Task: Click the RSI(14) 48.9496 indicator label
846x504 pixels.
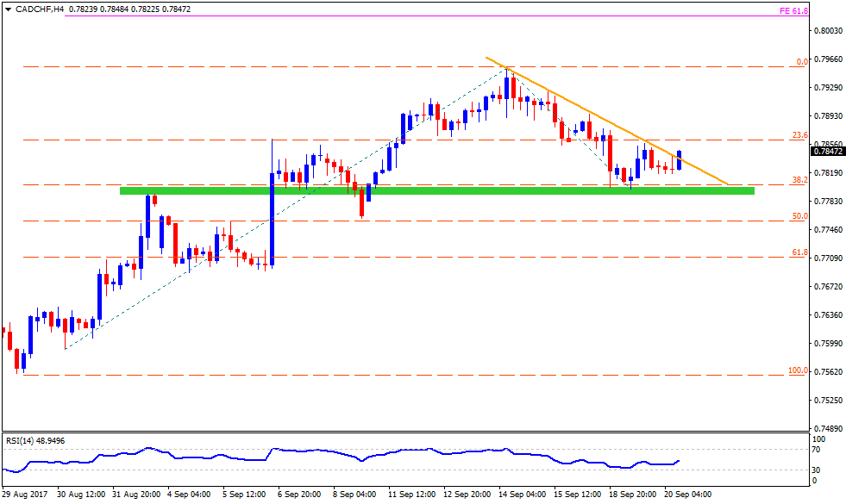Action: (35, 441)
